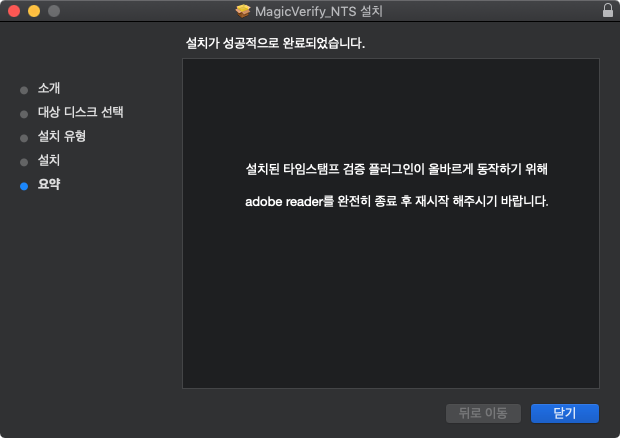
Task: Select the 대상 디스크 선택 step
Action: [x=80, y=112]
